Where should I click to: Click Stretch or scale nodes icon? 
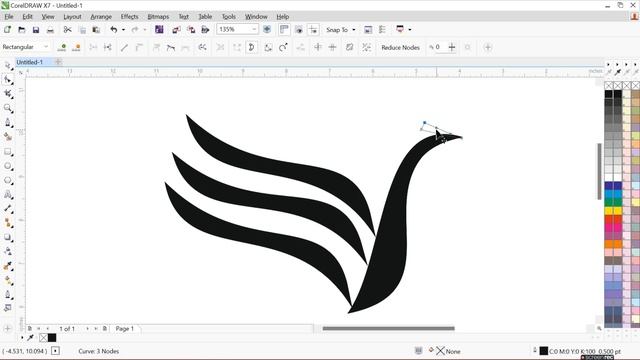click(x=268, y=47)
